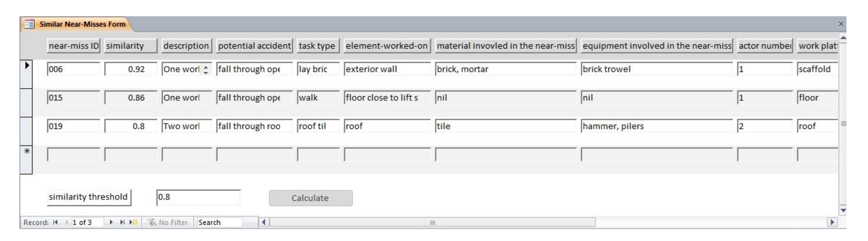Click next record arrow in navigator
The height and width of the screenshot is (241, 868).
point(111,222)
